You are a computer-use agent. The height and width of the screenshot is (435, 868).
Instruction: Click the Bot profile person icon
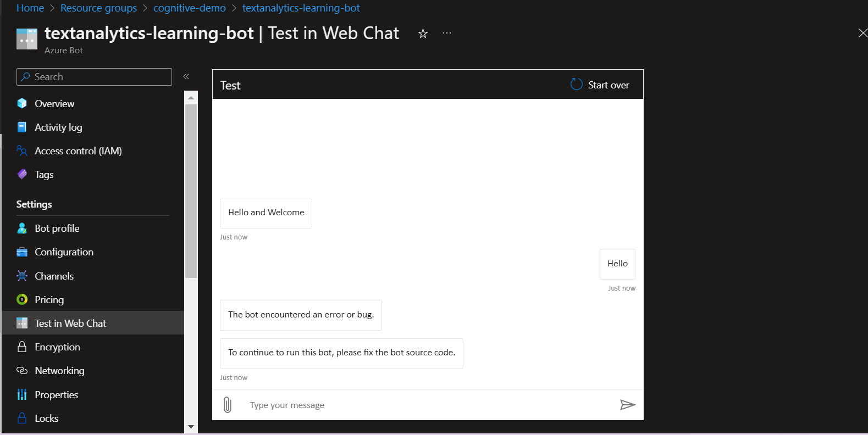point(22,228)
